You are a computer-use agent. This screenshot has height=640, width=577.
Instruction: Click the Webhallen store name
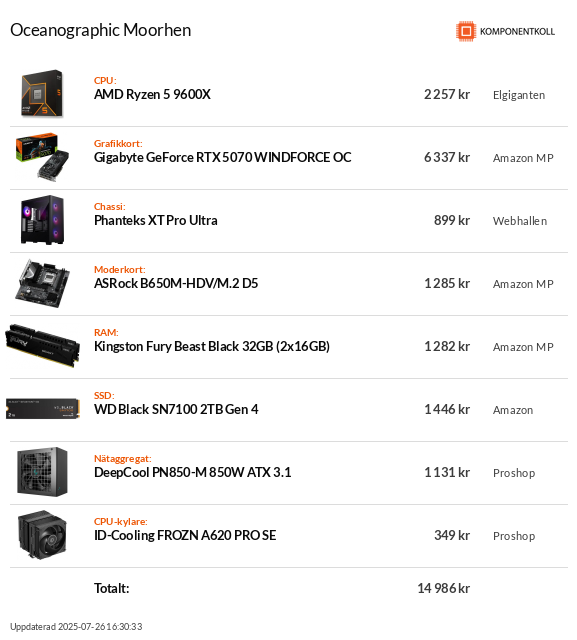pyautogui.click(x=519, y=221)
